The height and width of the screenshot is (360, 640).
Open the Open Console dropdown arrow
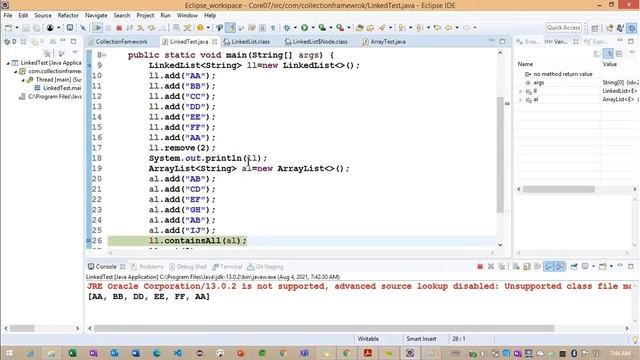pyautogui.click(x=611, y=267)
